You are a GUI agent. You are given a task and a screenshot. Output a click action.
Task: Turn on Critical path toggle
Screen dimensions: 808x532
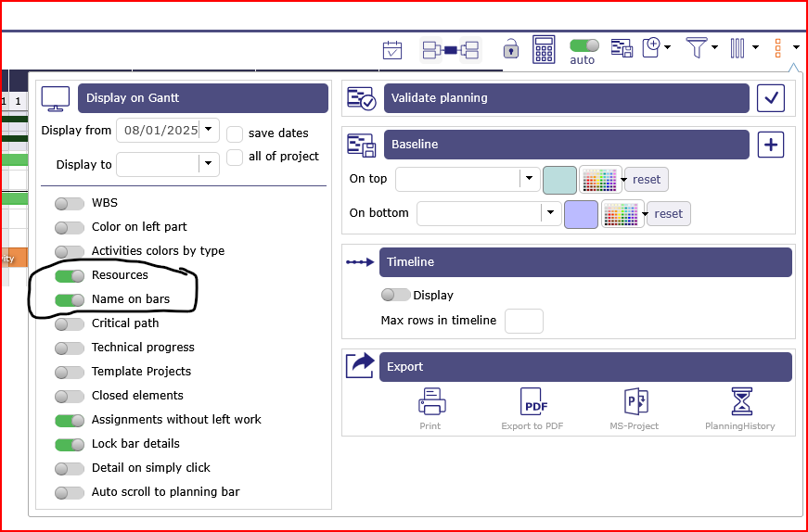[x=70, y=323]
